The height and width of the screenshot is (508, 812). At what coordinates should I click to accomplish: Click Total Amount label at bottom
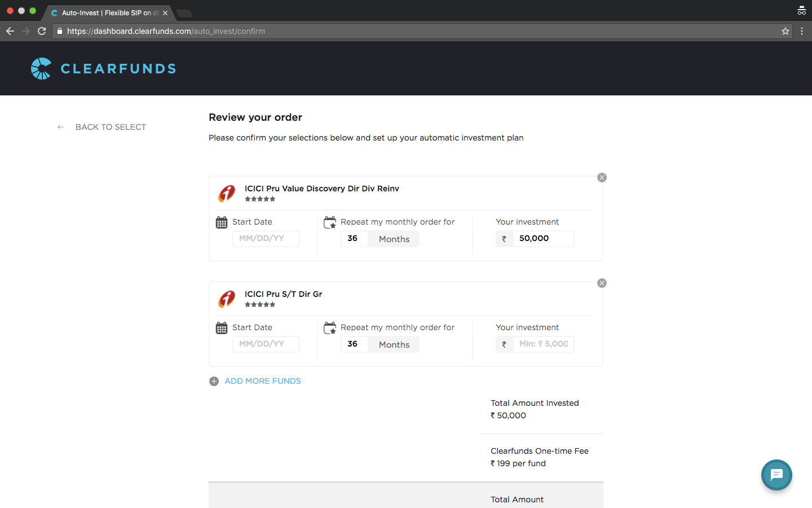(517, 500)
